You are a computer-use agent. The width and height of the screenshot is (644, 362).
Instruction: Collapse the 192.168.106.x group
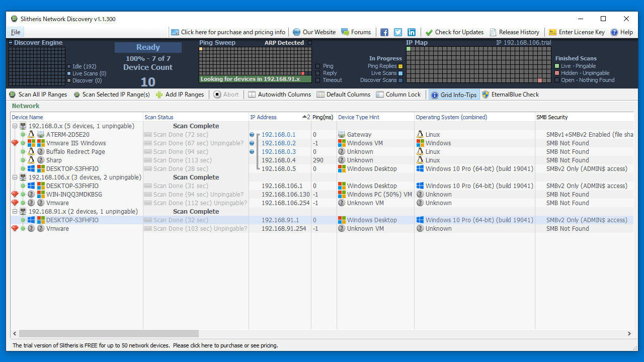coord(15,177)
